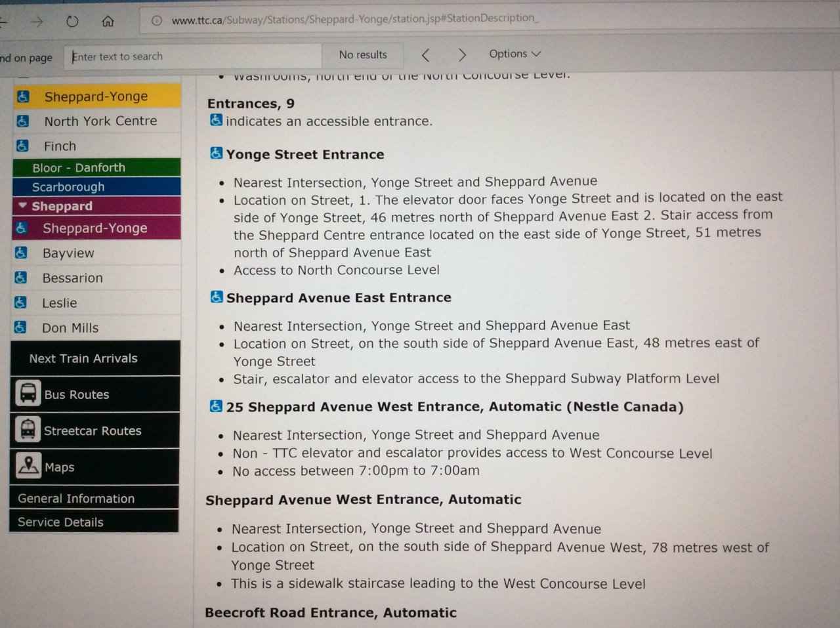
Task: Click 'Access to North Concourse Level' text
Action: pyautogui.click(x=337, y=270)
